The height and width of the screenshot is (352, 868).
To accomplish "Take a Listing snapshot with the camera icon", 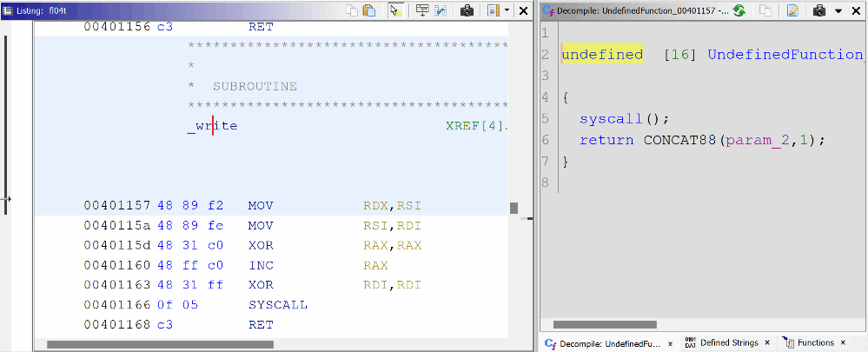I will tap(467, 10).
